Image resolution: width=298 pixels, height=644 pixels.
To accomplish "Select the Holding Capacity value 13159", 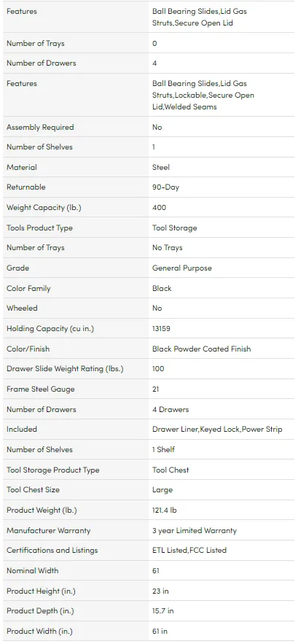I will tap(161, 329).
